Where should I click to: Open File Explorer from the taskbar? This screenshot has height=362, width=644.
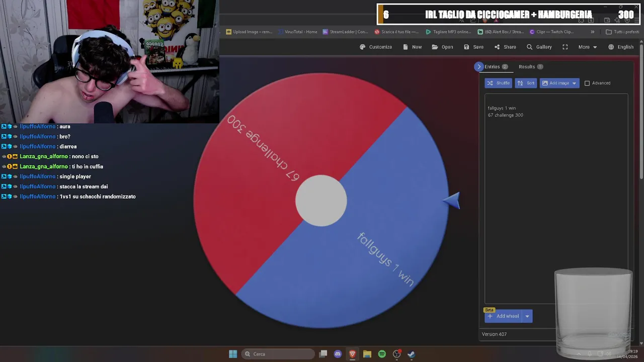coord(367,354)
